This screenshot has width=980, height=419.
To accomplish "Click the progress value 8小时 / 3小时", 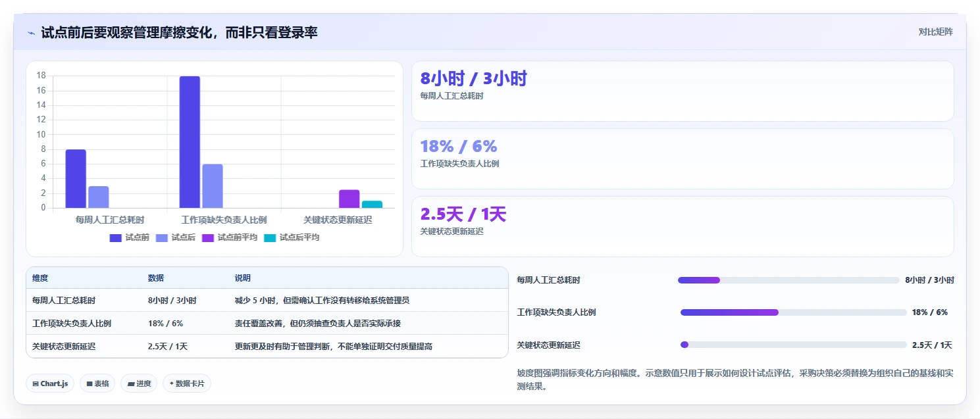I will tap(929, 280).
